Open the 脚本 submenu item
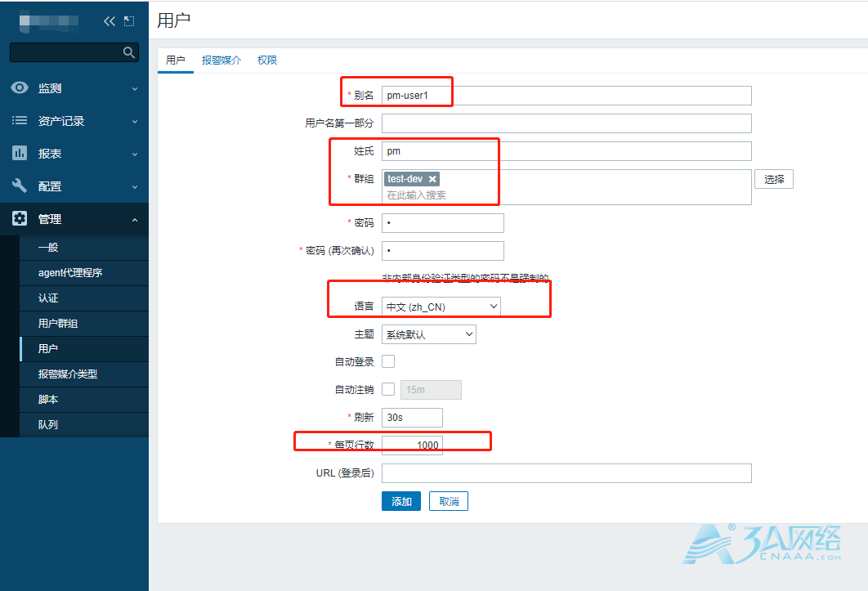Image resolution: width=868 pixels, height=591 pixels. click(84, 400)
